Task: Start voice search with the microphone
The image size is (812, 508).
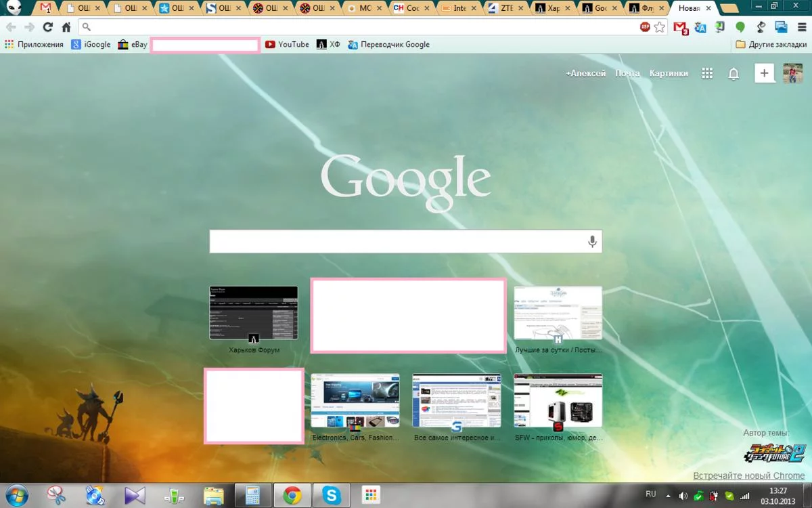Action: [x=592, y=241]
